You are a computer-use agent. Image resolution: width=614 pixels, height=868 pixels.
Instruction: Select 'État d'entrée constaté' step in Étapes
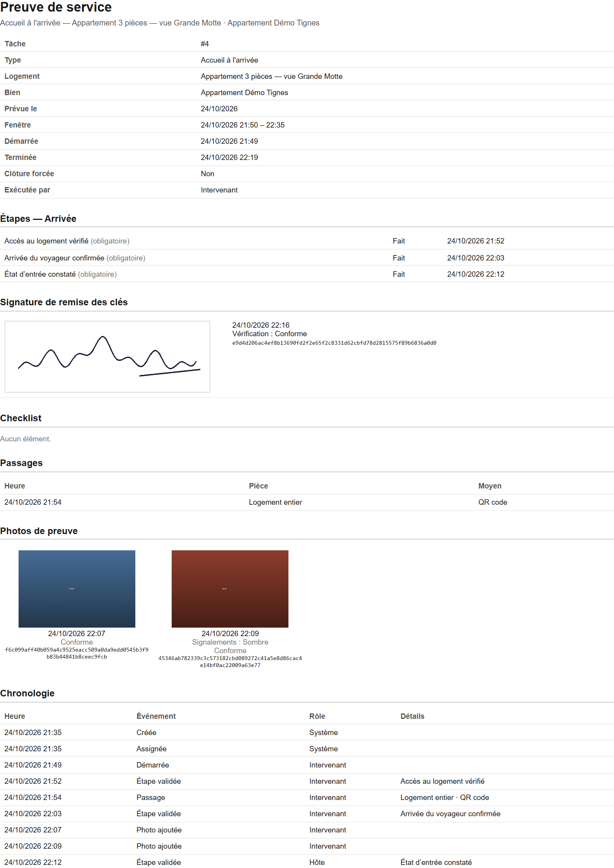(x=307, y=274)
